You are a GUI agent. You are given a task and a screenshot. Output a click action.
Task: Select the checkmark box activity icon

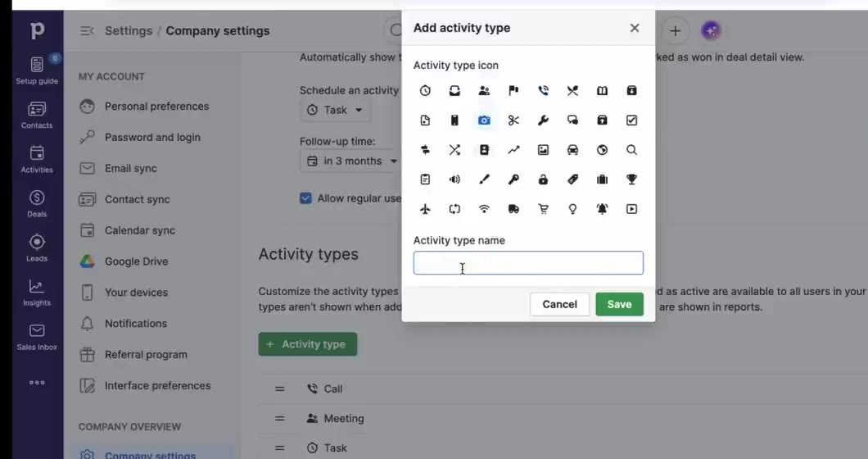(x=631, y=120)
